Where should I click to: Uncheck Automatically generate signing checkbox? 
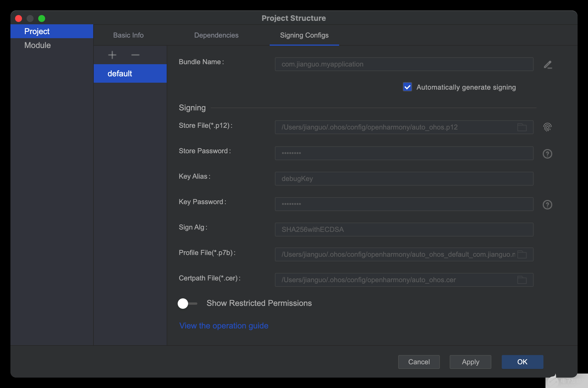click(407, 87)
